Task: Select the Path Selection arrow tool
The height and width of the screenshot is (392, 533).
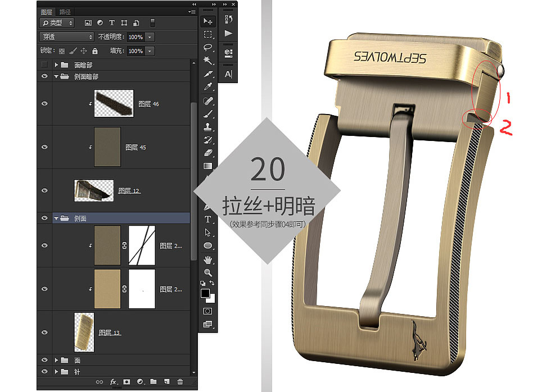Action: pyautogui.click(x=207, y=233)
